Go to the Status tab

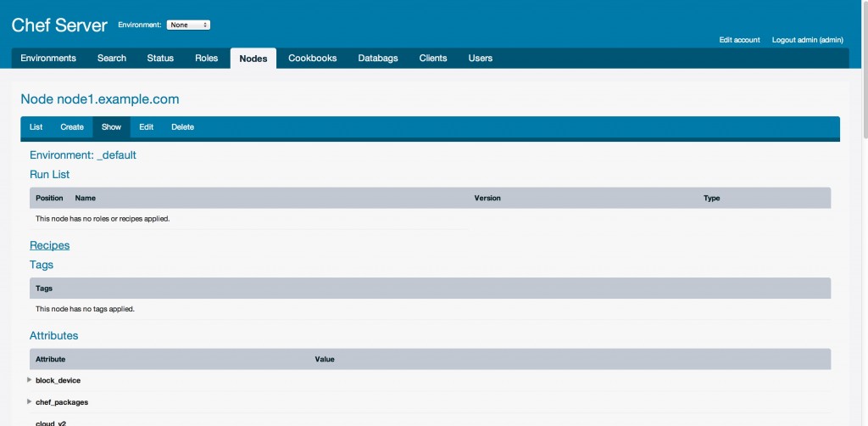click(160, 59)
